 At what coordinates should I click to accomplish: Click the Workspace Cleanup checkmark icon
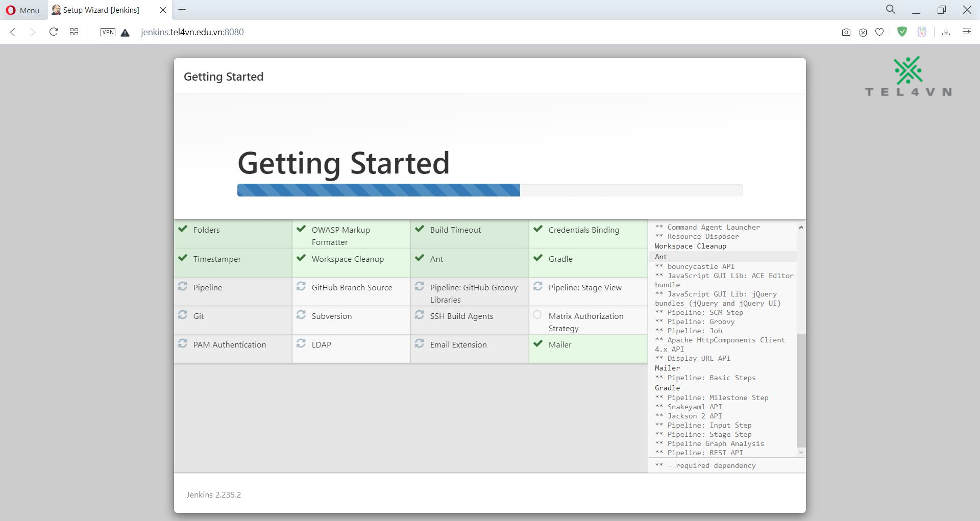[301, 258]
